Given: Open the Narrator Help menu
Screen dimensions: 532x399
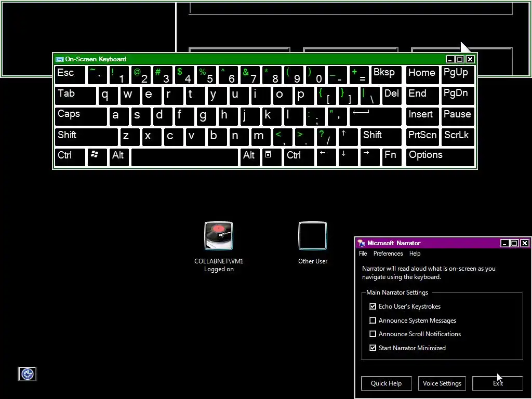Looking at the screenshot, I should [415, 254].
